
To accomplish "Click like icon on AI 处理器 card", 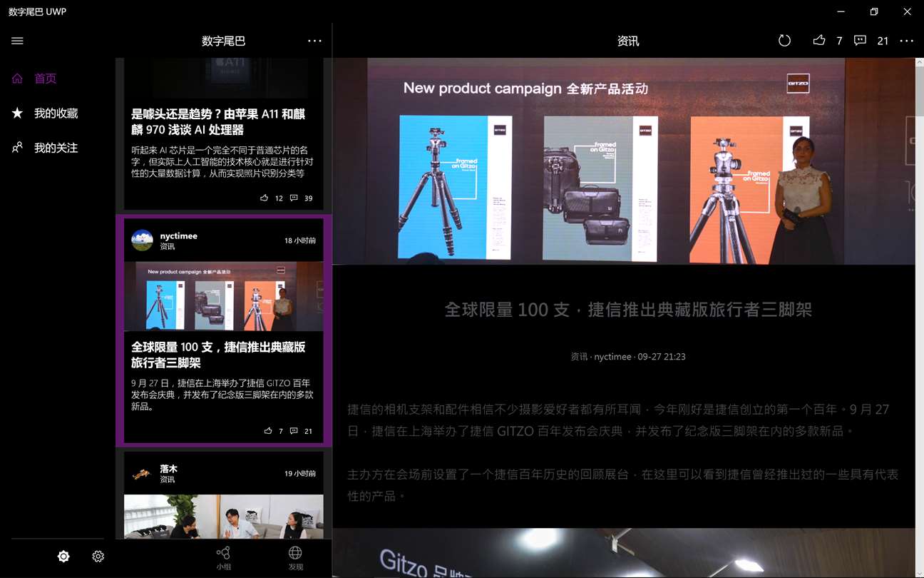I will tap(265, 198).
